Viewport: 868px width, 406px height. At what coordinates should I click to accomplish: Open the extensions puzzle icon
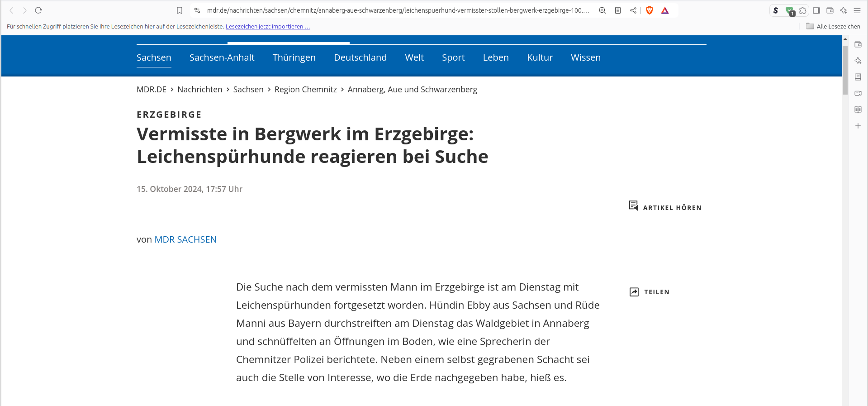point(803,10)
